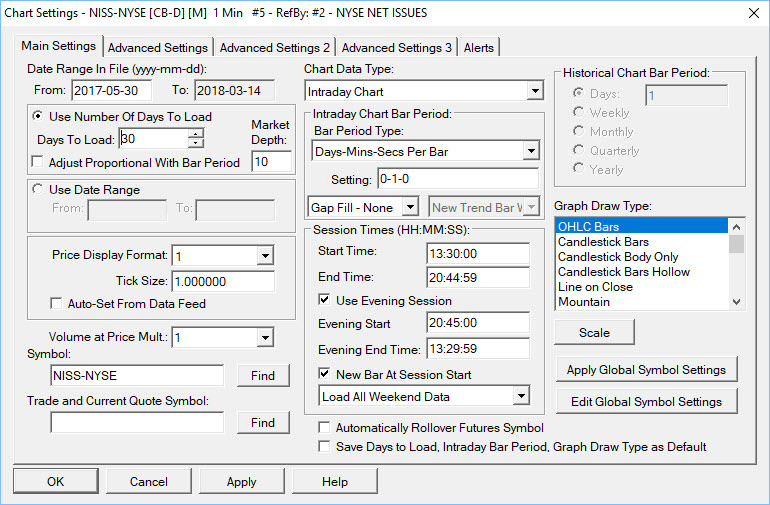Uncheck Use Evening Session
This screenshot has height=505, width=770.
[x=324, y=300]
